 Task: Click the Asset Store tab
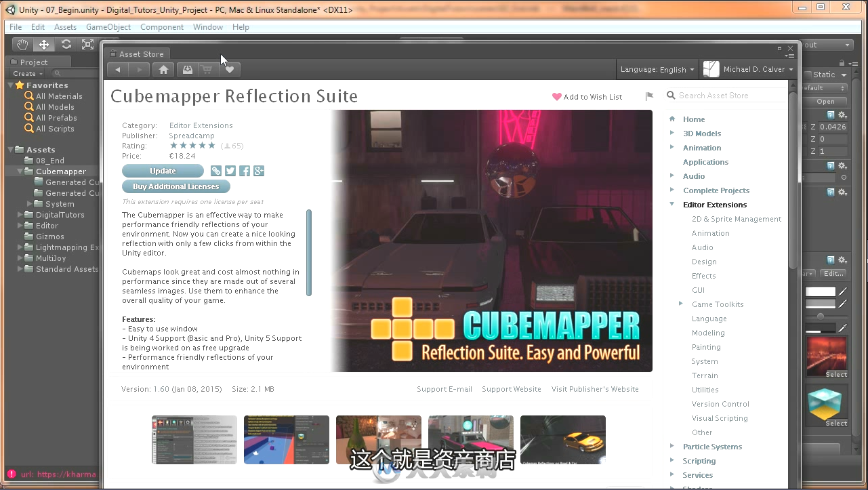(137, 54)
